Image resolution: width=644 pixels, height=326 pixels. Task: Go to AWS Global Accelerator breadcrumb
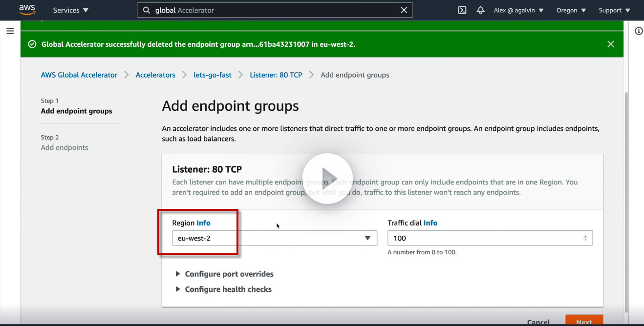[79, 75]
